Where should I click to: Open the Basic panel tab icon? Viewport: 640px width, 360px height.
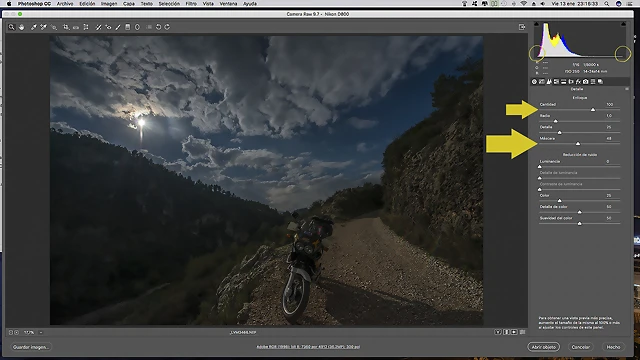click(534, 82)
